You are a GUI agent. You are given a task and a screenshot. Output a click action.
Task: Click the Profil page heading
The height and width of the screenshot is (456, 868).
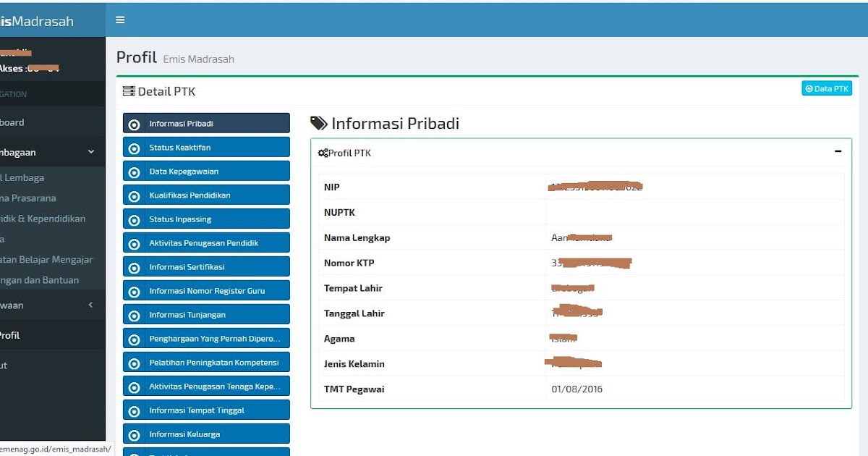tap(137, 57)
